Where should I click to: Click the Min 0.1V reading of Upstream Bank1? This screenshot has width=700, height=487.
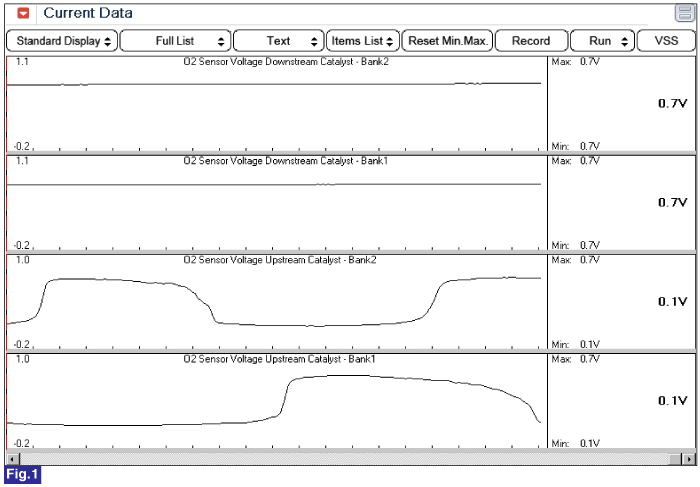click(575, 443)
